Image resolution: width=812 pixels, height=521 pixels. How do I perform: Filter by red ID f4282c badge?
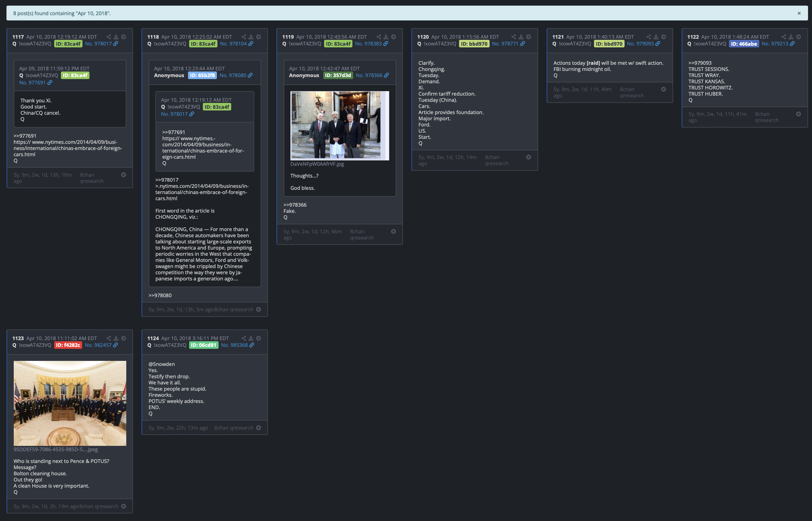tap(68, 345)
